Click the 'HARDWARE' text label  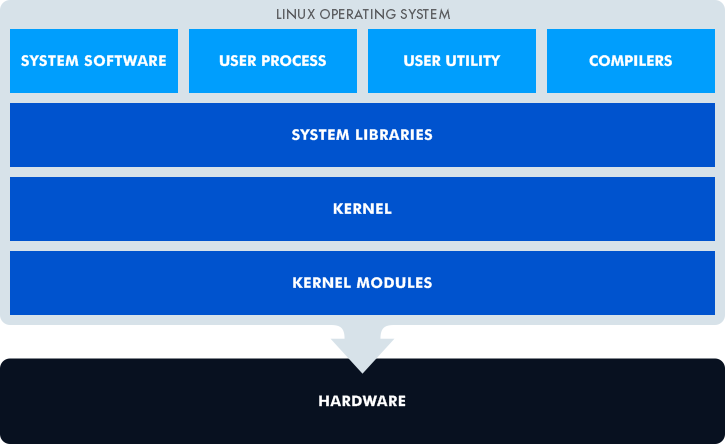click(362, 401)
